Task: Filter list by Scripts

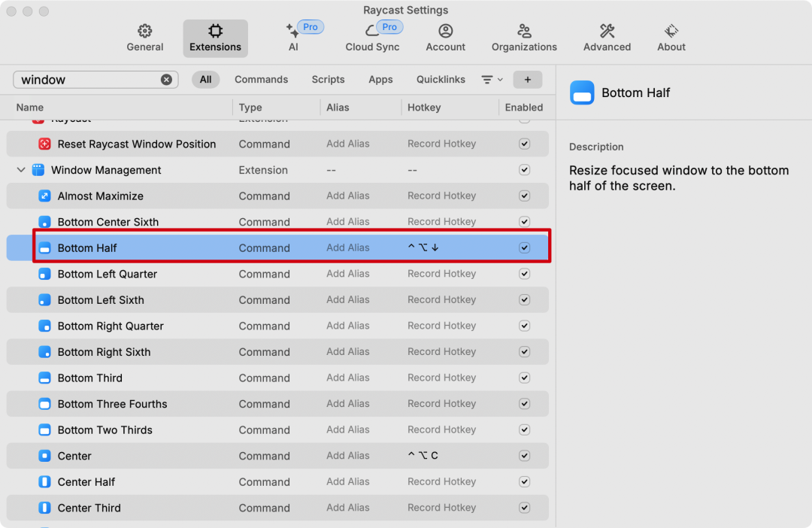Action: click(328, 79)
